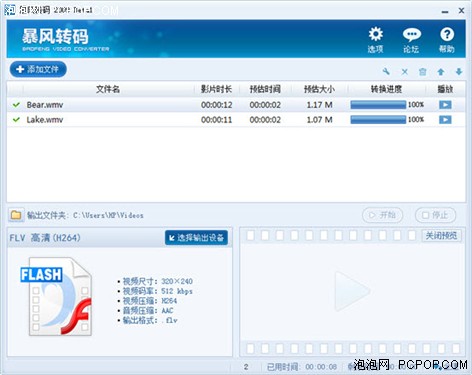This screenshot has height=375, width=472.
Task: Click the 关闭预览 close preview button
Action: click(x=441, y=236)
